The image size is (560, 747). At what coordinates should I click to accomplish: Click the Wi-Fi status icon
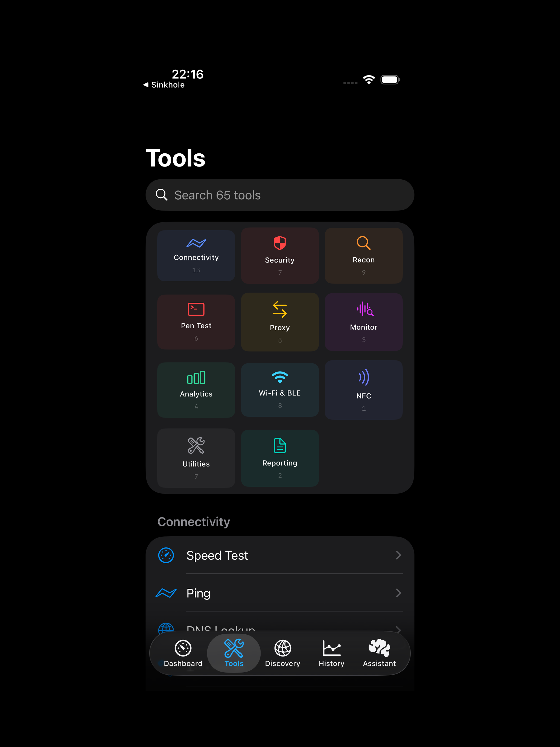[369, 80]
